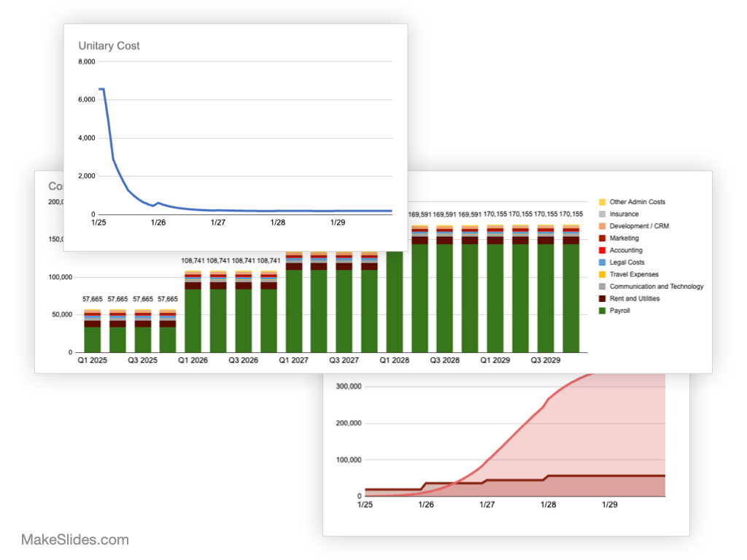Select the 300,000 gridline label on area chart
Viewport: 747px width, 560px height.
pos(346,386)
